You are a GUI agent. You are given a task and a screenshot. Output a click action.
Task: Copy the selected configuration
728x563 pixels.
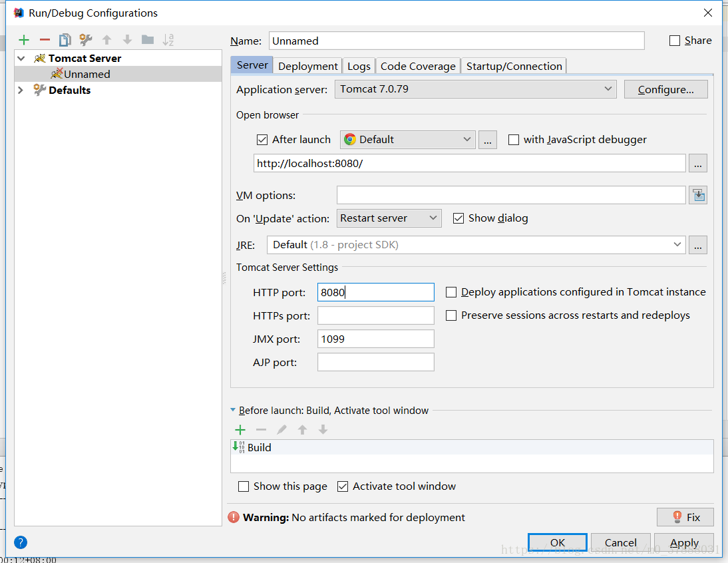click(65, 40)
